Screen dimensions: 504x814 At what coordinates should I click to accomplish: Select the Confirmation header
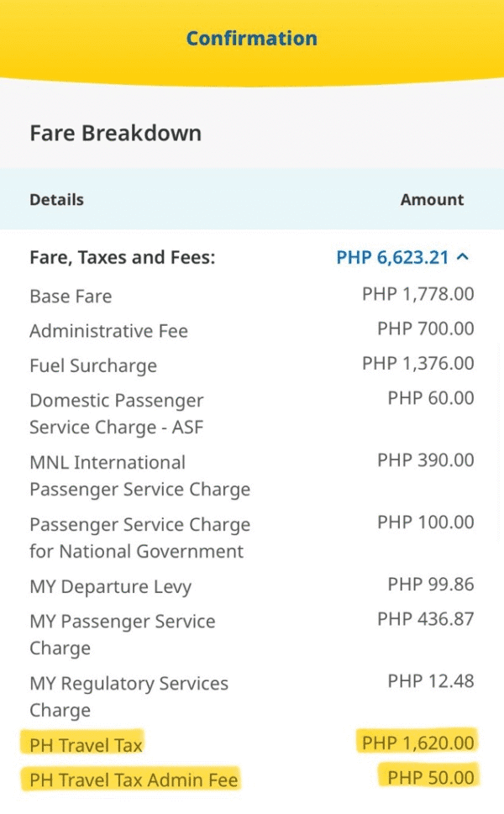[x=251, y=38]
